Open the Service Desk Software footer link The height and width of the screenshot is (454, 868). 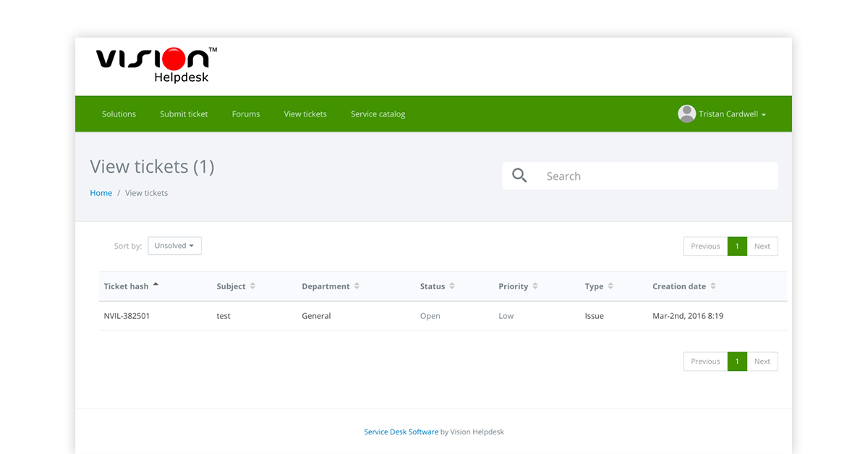tap(401, 432)
